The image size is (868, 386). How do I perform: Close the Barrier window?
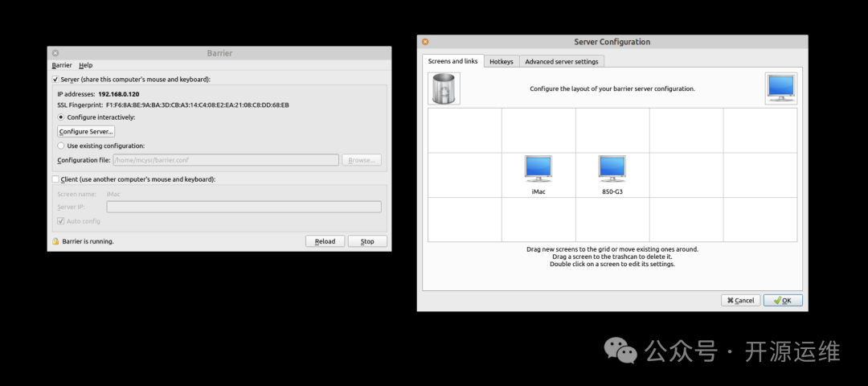[x=55, y=53]
